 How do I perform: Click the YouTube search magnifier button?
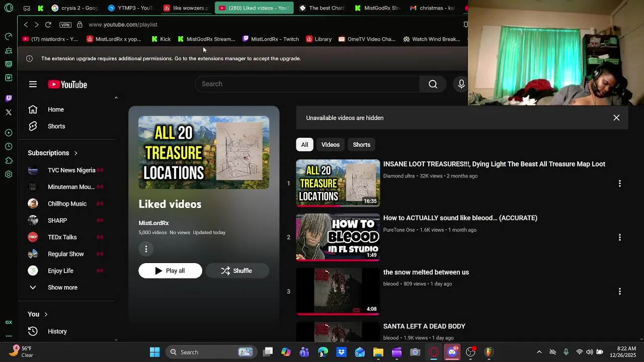[x=433, y=84]
